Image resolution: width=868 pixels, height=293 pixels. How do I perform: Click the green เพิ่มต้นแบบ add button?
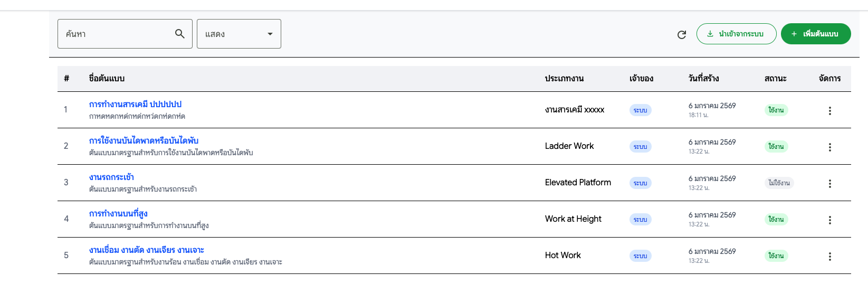(x=815, y=34)
